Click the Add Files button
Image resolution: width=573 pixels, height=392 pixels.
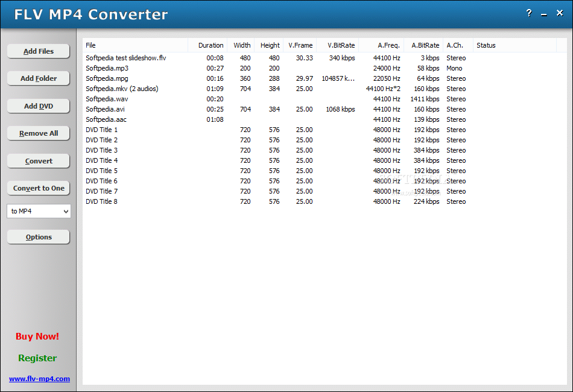[x=39, y=51]
